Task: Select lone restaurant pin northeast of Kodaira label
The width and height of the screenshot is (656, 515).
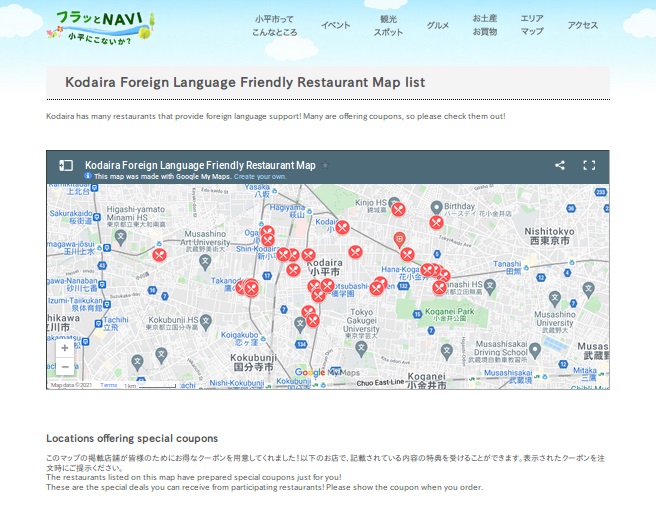Action: tap(355, 252)
